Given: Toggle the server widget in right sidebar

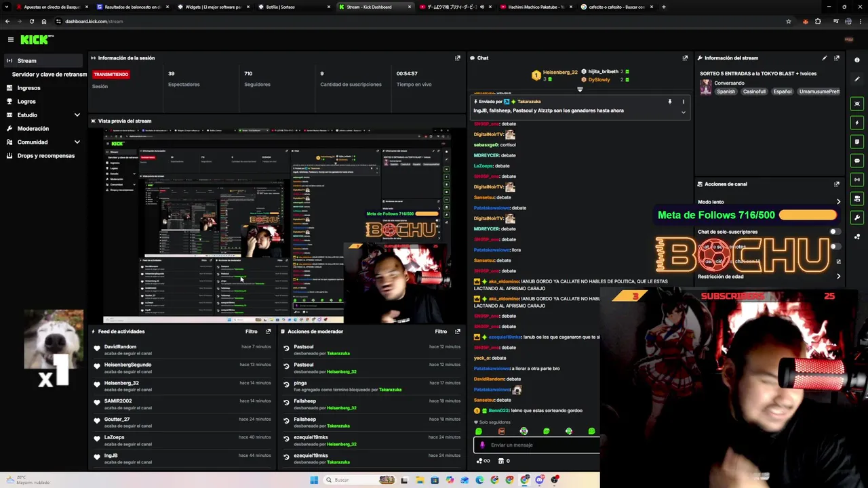Looking at the screenshot, I should pyautogui.click(x=857, y=199).
